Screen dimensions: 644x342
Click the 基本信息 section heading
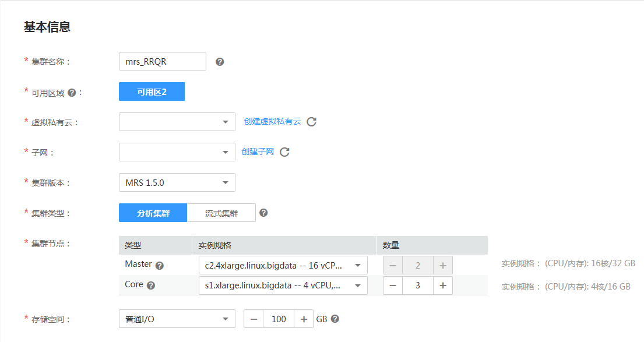point(47,27)
